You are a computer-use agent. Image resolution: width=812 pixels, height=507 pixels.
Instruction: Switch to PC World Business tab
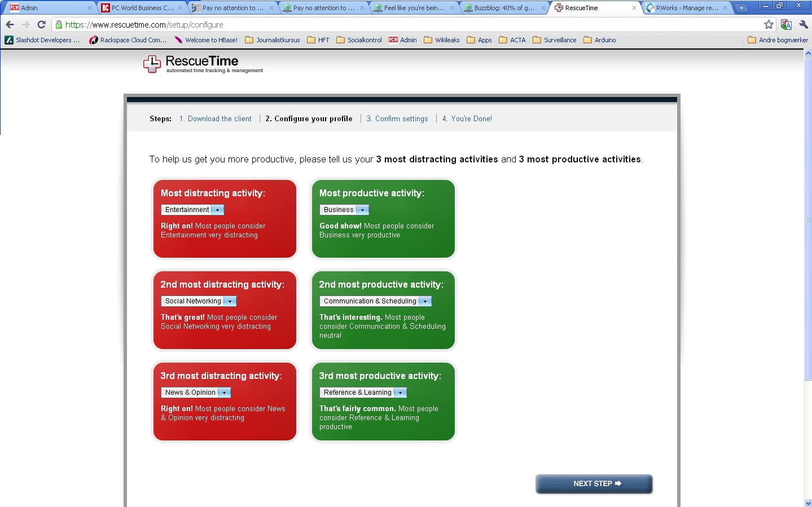click(x=141, y=8)
